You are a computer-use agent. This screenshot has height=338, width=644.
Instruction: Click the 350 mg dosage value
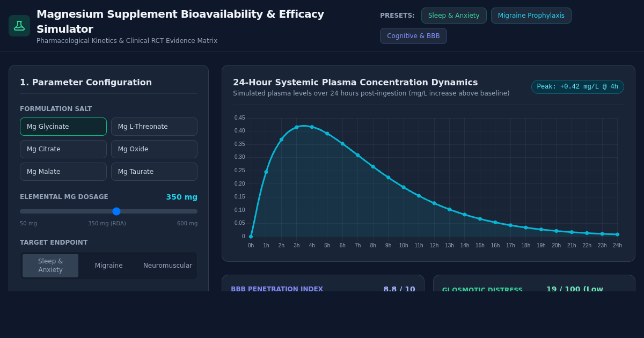point(182,197)
